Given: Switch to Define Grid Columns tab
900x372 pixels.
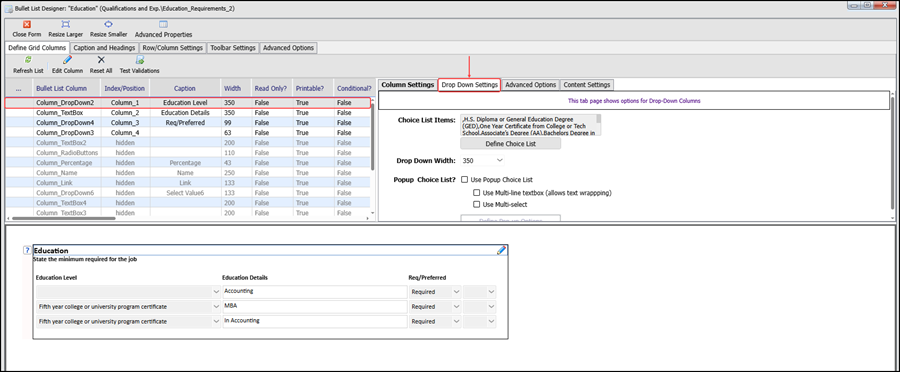Looking at the screenshot, I should (x=37, y=48).
